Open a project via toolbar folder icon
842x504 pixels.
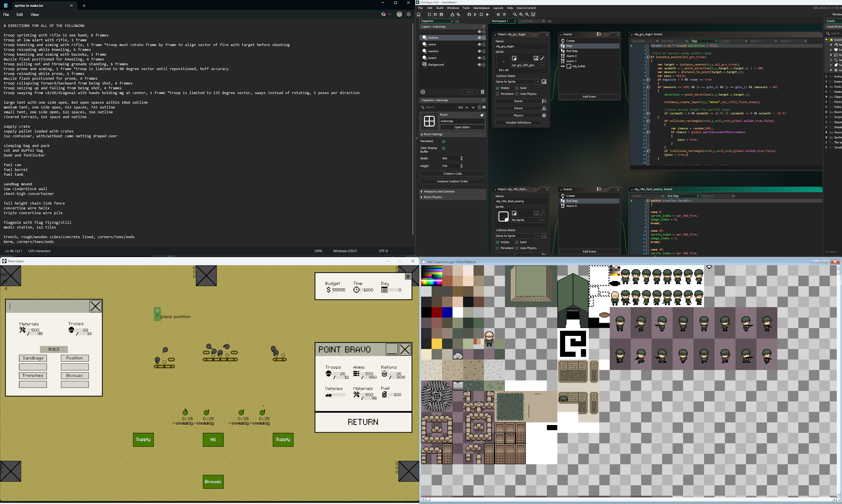[435, 15]
